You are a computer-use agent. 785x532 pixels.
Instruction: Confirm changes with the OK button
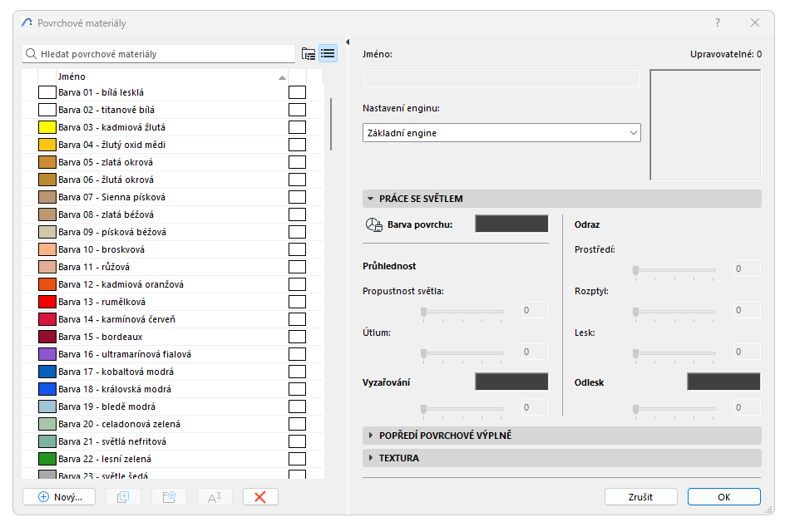(725, 496)
